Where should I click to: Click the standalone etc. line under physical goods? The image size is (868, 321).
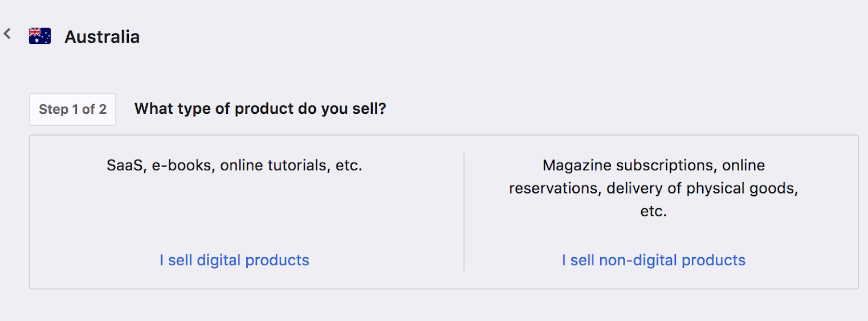tap(653, 211)
